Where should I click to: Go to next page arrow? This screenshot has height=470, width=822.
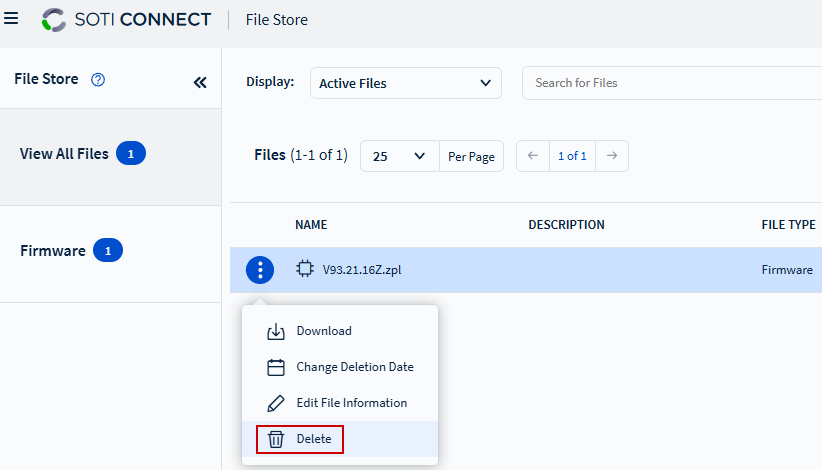(611, 156)
